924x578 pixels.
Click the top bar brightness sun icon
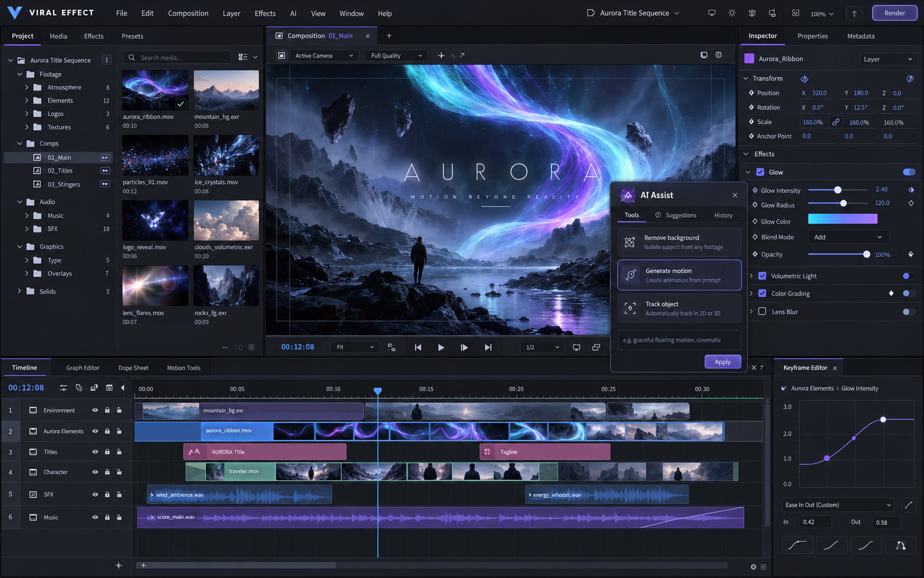732,13
